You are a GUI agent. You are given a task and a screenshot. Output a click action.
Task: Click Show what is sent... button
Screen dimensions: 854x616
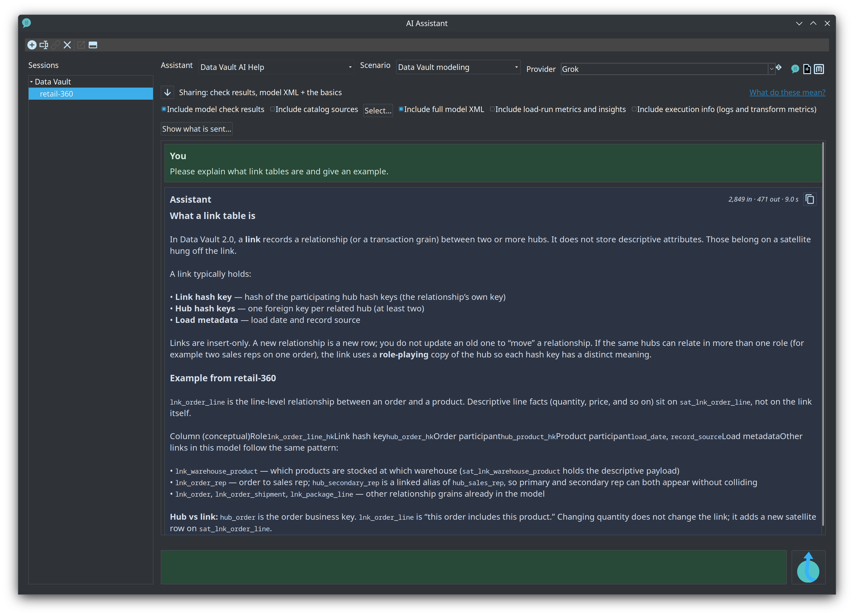[197, 129]
